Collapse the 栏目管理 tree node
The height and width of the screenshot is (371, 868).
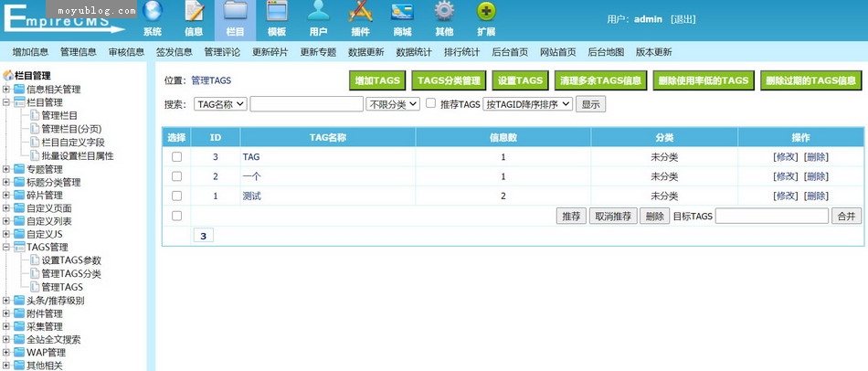[6, 102]
